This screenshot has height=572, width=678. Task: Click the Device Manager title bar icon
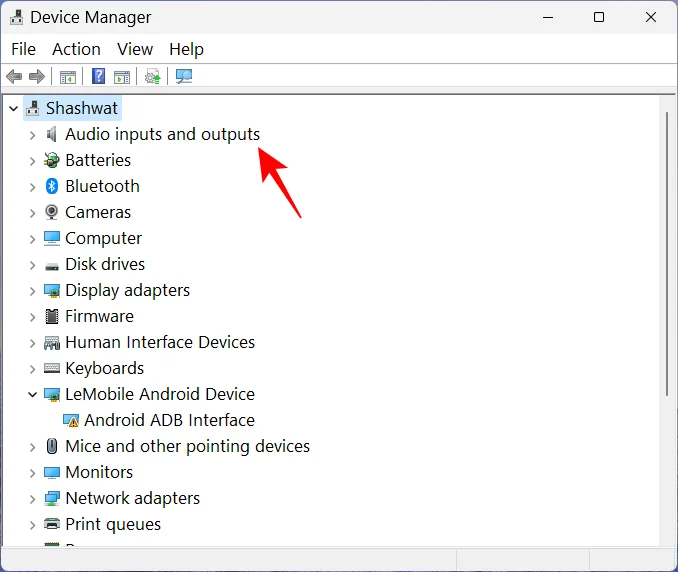(17, 17)
